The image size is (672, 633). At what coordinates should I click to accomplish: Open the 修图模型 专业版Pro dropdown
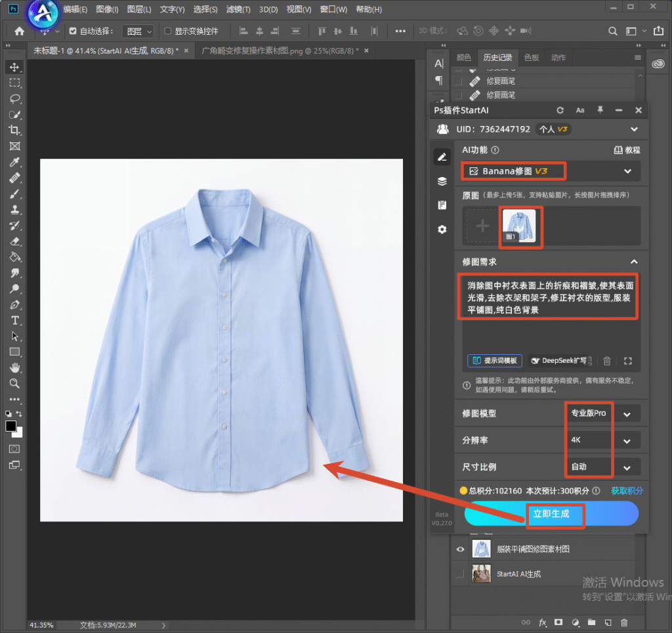pos(604,414)
